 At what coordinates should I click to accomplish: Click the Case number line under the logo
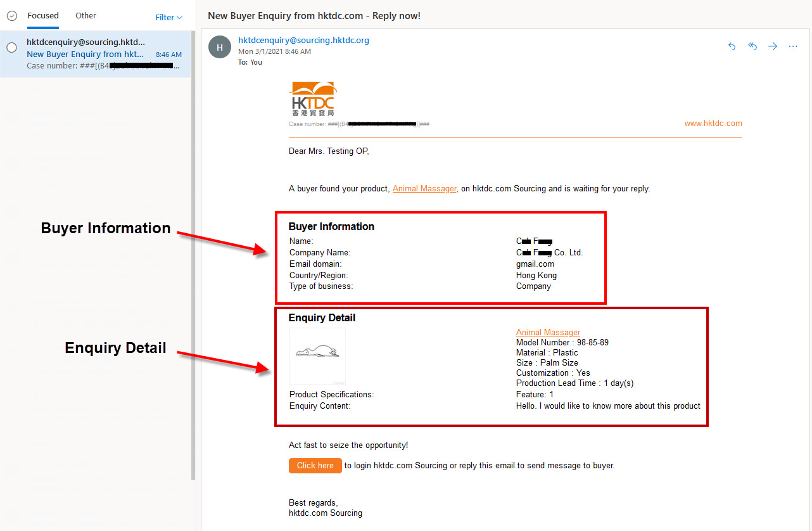[x=359, y=124]
